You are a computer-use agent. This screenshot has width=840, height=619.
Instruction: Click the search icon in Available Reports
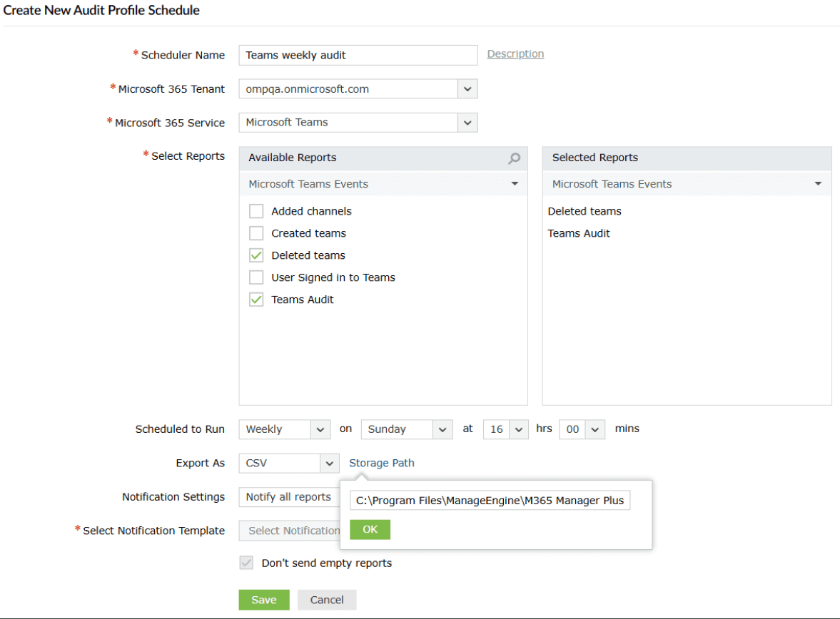pos(514,158)
